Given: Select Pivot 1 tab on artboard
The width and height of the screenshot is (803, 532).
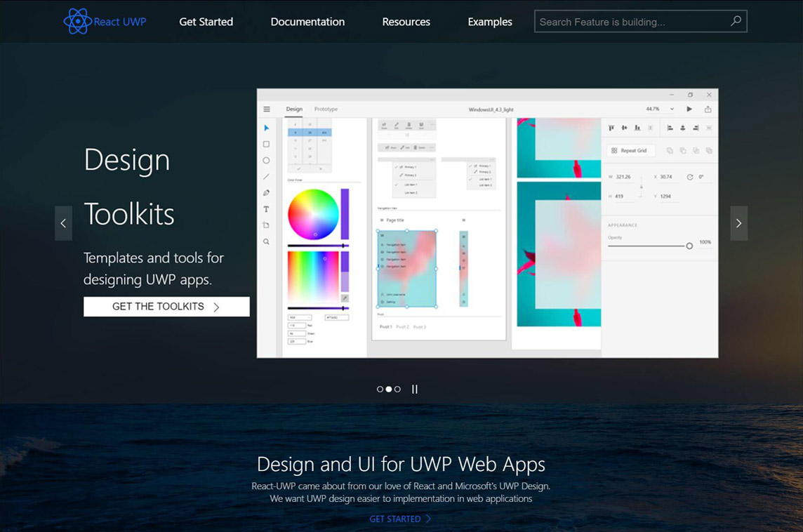Looking at the screenshot, I should (385, 326).
